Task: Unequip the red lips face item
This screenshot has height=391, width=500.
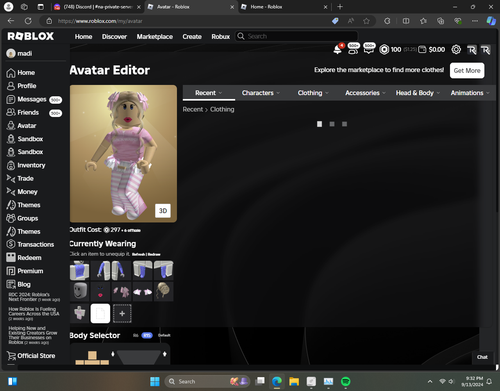Action: point(100,291)
